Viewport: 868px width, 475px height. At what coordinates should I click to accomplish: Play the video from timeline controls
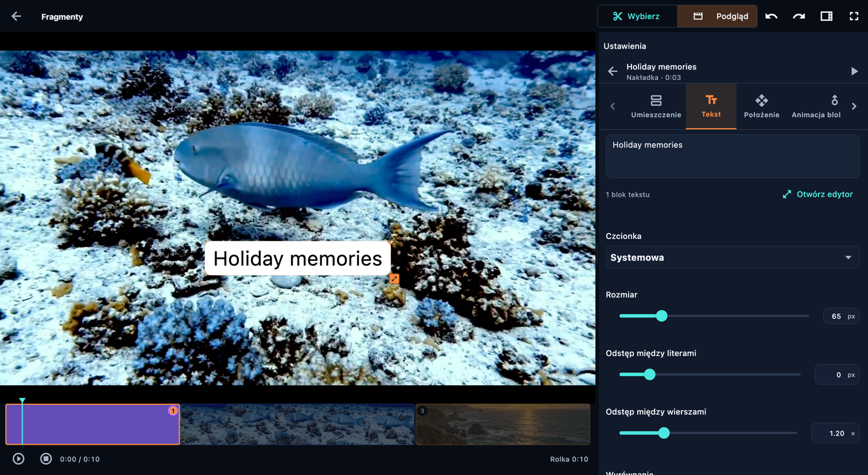[x=18, y=459]
